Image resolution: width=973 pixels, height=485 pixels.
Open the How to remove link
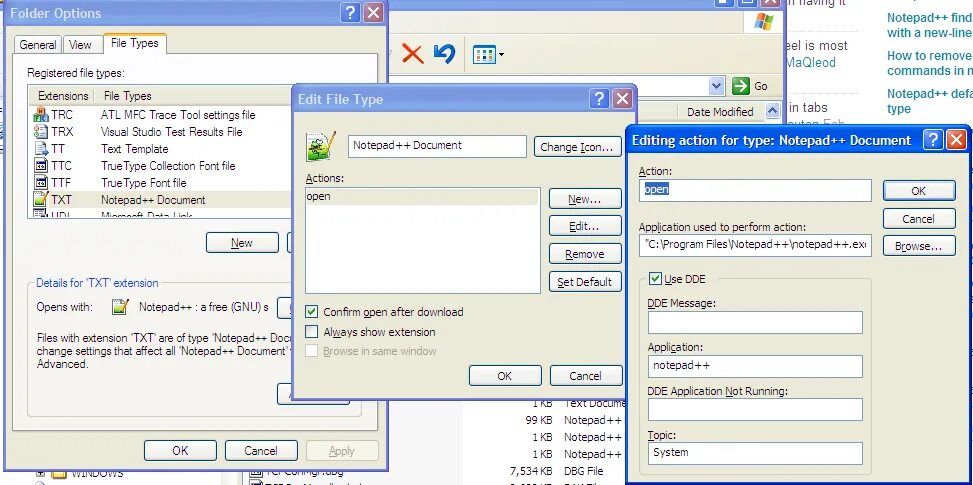[930, 63]
